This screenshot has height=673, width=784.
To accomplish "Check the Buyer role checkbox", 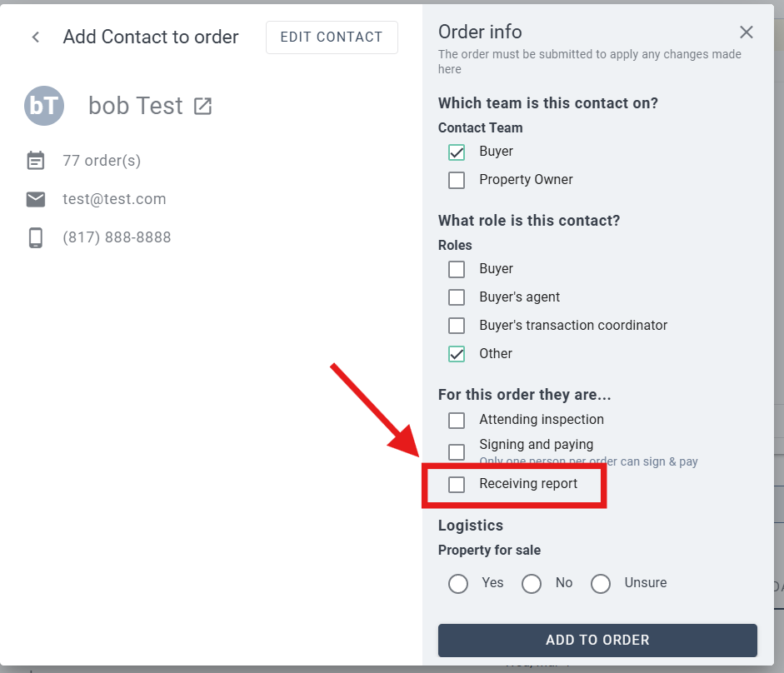I will pos(457,269).
